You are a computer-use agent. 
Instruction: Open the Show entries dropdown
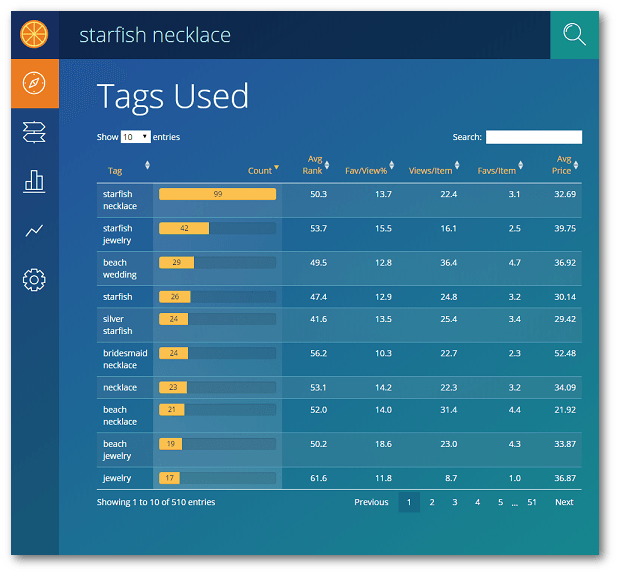(x=136, y=137)
